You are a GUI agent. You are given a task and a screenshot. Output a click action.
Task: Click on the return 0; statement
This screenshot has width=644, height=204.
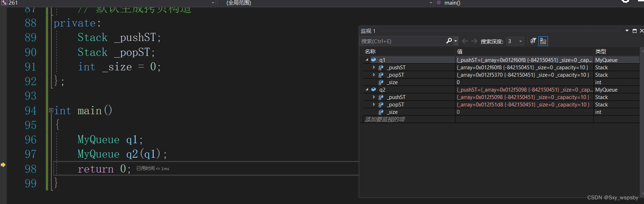104,169
